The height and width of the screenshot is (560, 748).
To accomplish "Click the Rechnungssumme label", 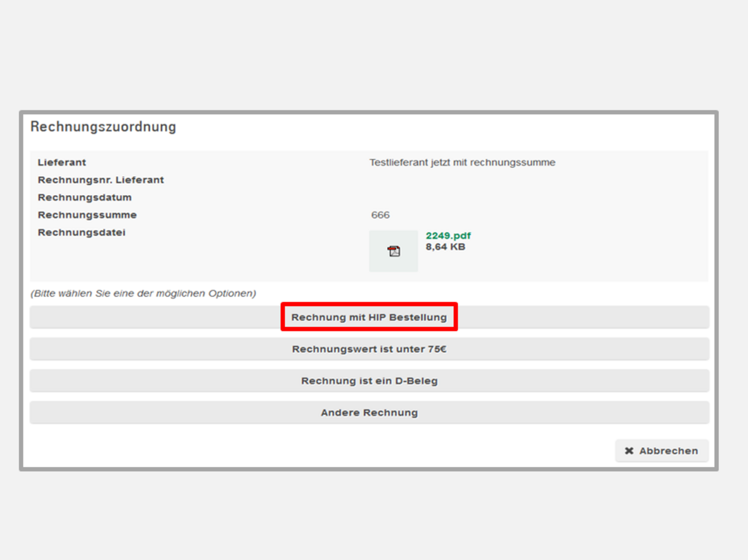I will pos(87,215).
